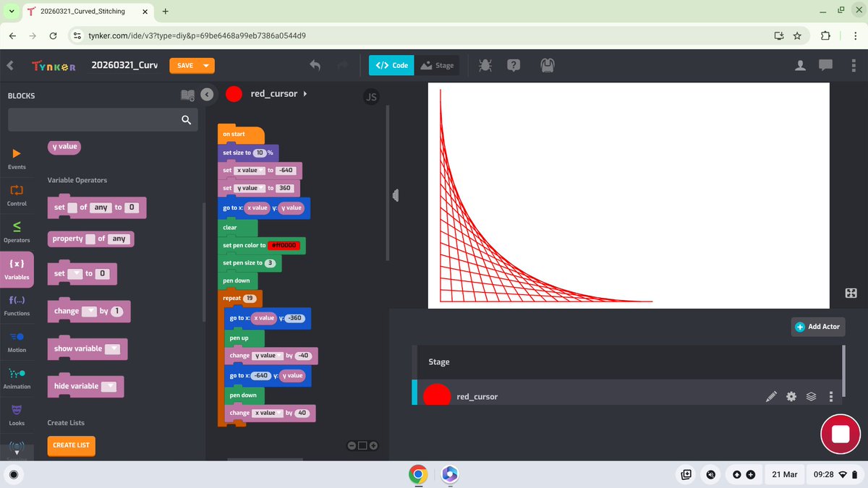Click the on start event block

point(241,134)
